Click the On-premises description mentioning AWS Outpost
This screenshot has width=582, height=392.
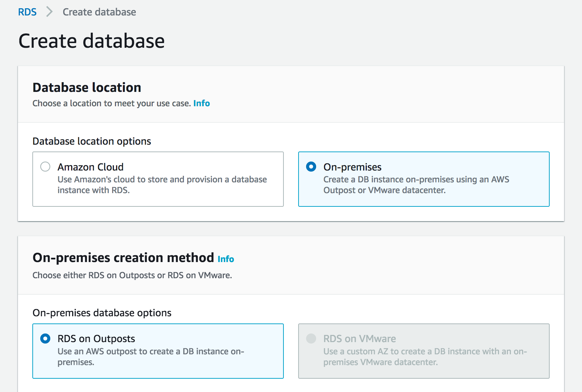(416, 185)
